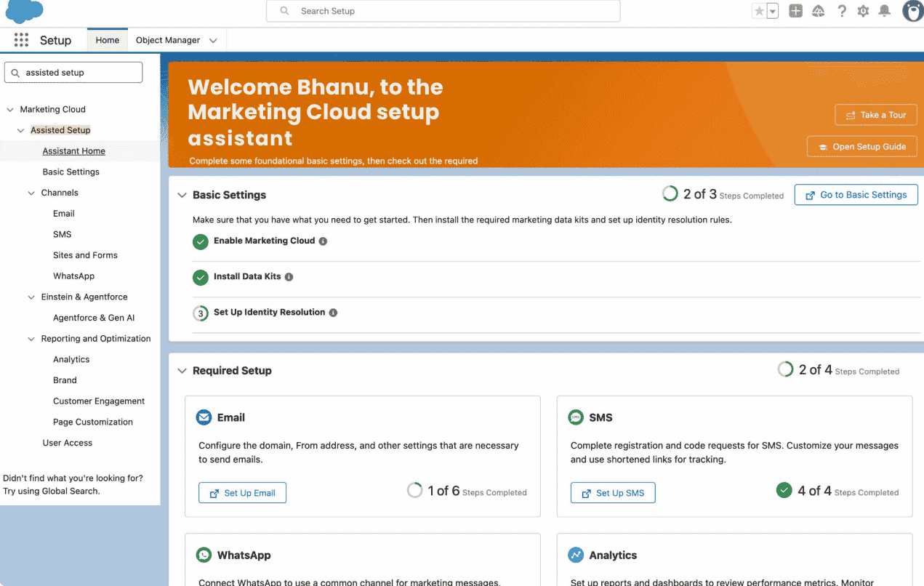Click the Take a Tour button

(x=876, y=115)
